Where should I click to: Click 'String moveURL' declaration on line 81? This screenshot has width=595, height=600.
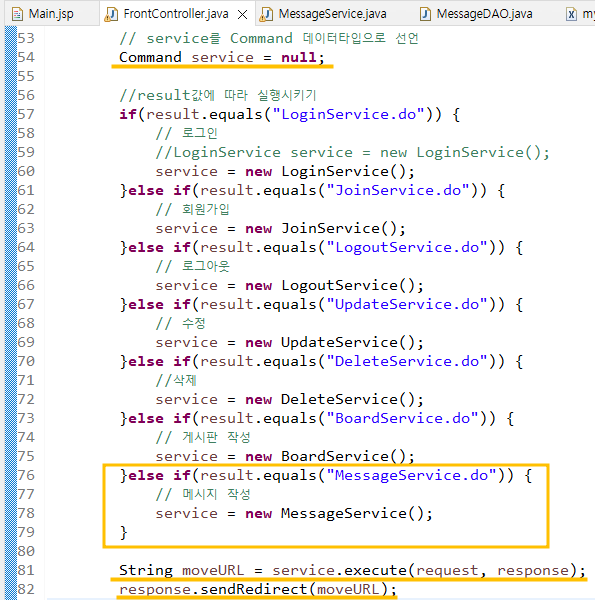pyautogui.click(x=181, y=570)
